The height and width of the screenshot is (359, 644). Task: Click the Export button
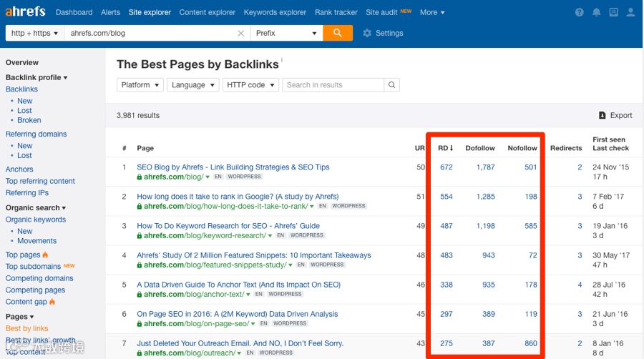(615, 115)
